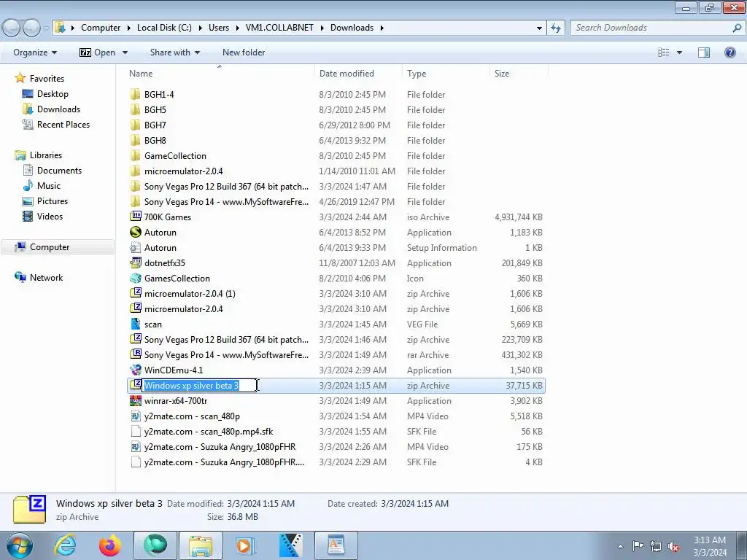The image size is (747, 560).
Task: Toggle the preview pane icon
Action: coord(704,52)
